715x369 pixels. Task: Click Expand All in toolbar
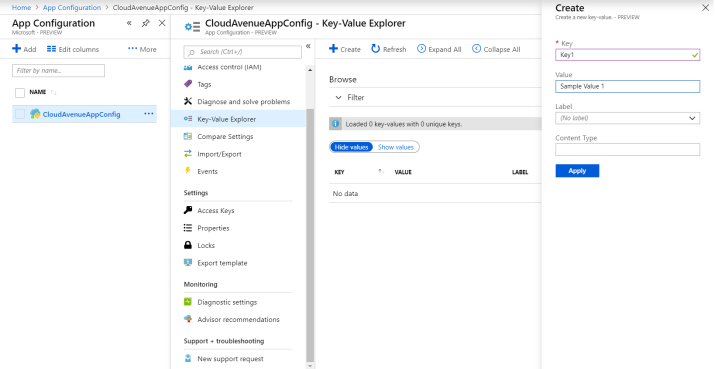(x=439, y=49)
